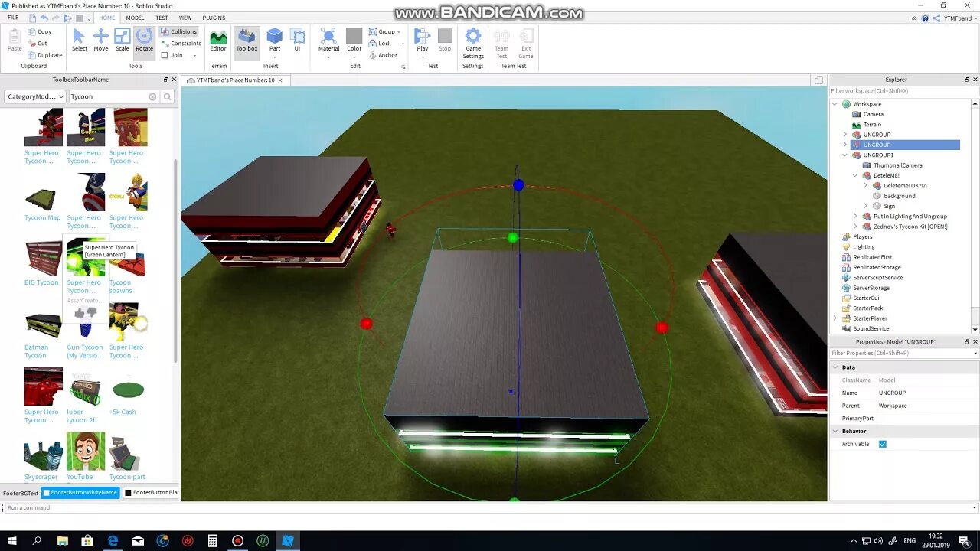Lock the selected part
The height and width of the screenshot is (551, 980).
pos(380,44)
